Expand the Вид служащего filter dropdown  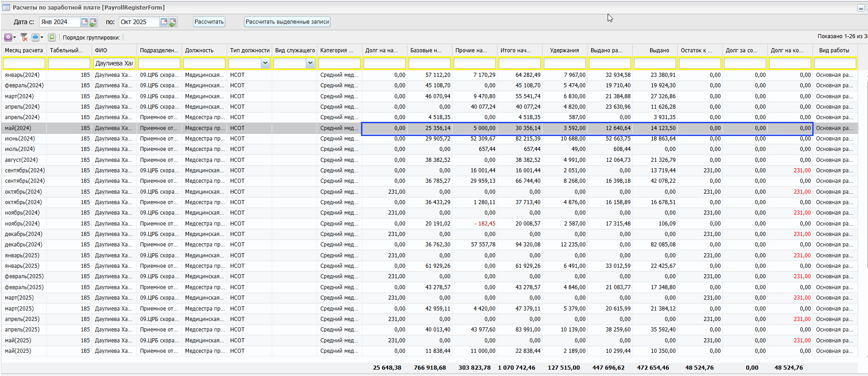coord(310,64)
